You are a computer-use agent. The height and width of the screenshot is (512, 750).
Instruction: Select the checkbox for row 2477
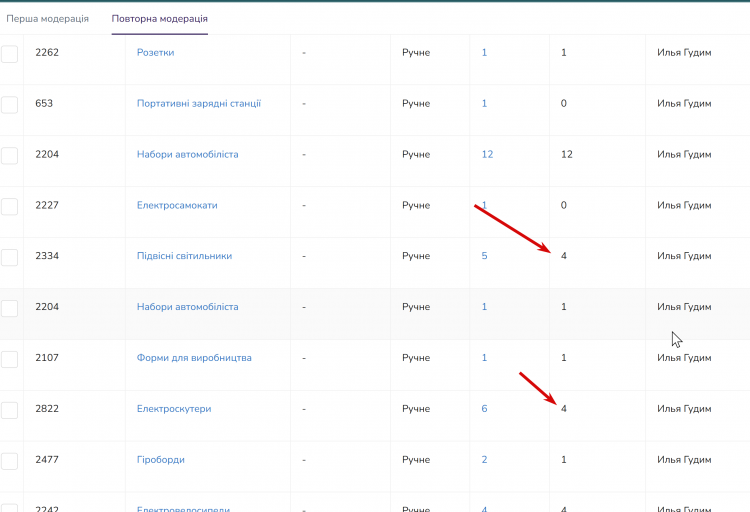tap(10, 461)
